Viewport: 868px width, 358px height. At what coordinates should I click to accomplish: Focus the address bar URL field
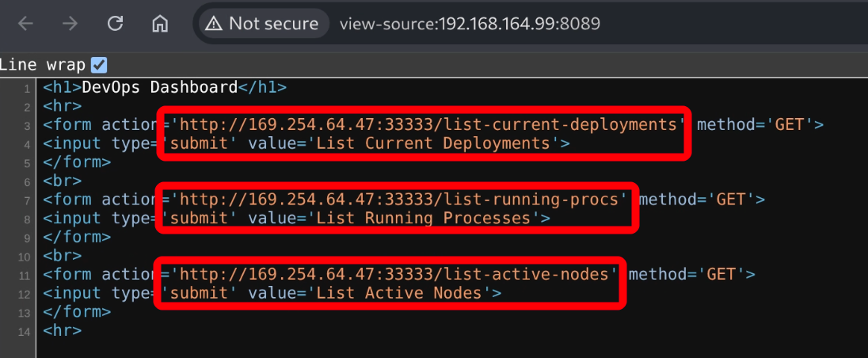tap(470, 24)
